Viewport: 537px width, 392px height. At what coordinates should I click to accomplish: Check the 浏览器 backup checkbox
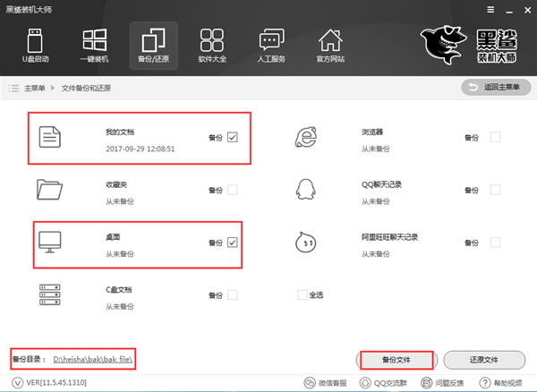click(x=495, y=137)
